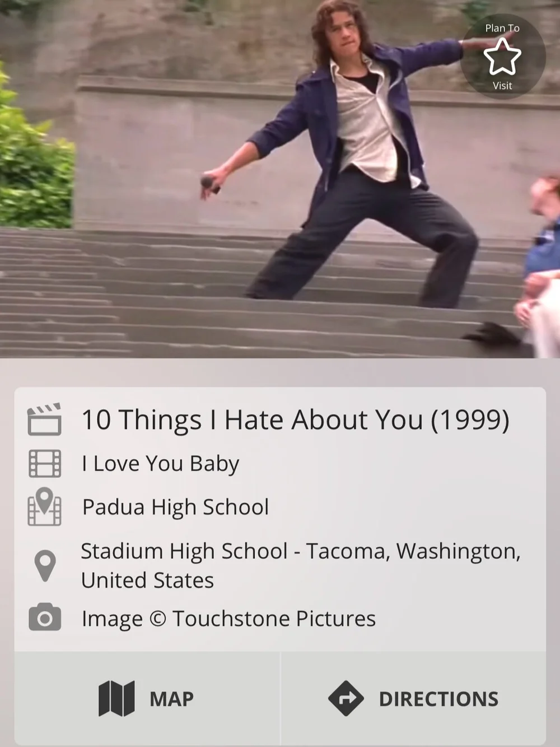The image size is (560, 747).
Task: Click the Plan To label above the star
Action: click(502, 28)
